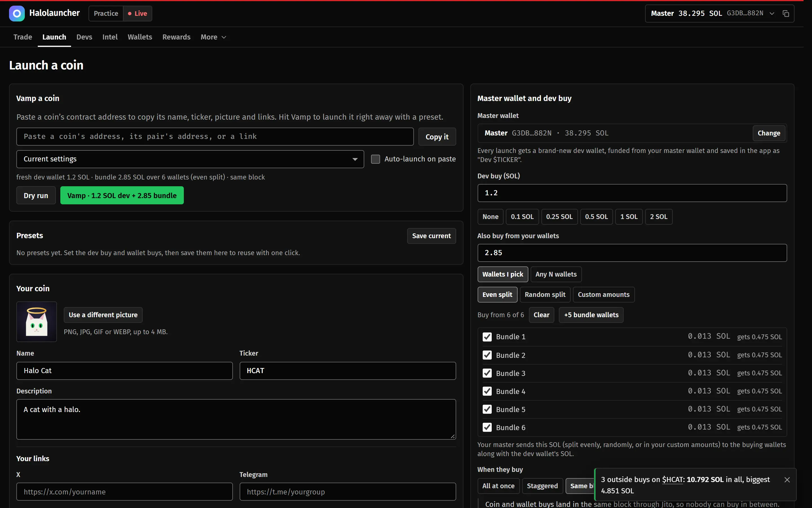This screenshot has height=508, width=812.
Task: Select Staggered buy timing
Action: [542, 486]
